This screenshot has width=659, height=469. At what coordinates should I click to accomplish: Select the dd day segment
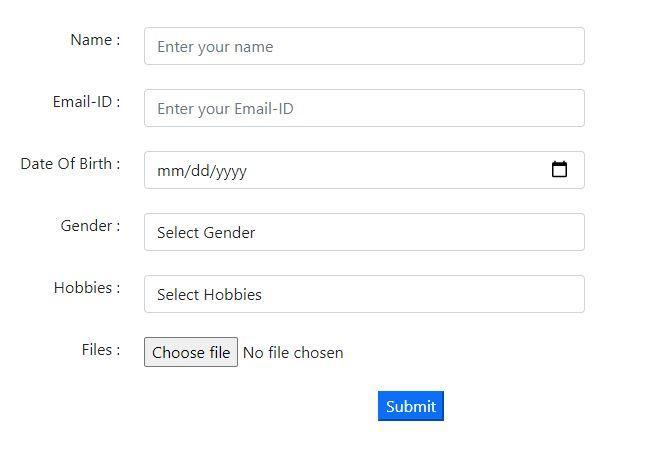pos(200,171)
